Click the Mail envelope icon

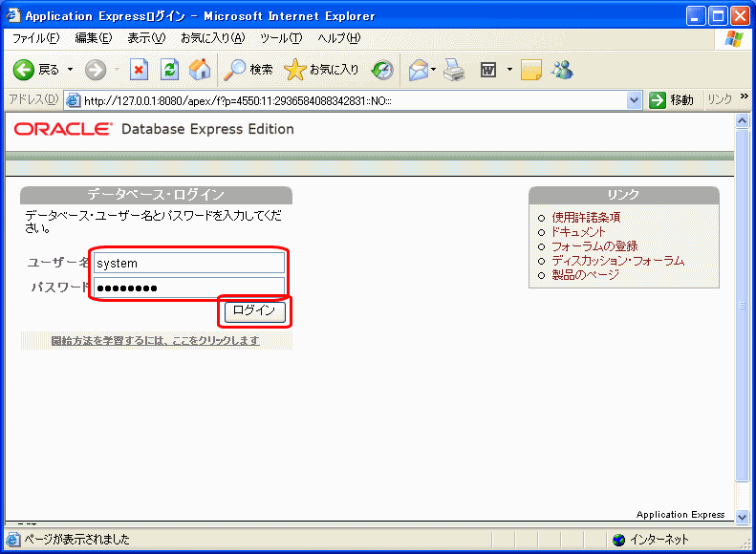click(418, 71)
